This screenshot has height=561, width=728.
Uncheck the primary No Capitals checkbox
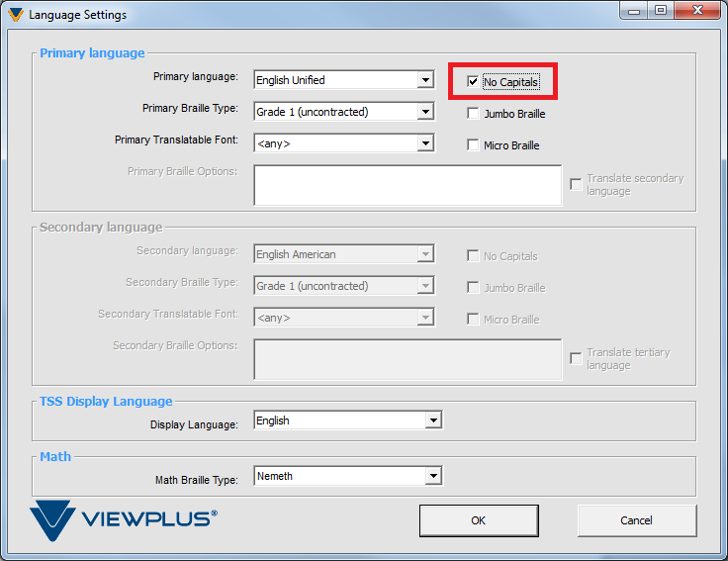click(x=474, y=82)
